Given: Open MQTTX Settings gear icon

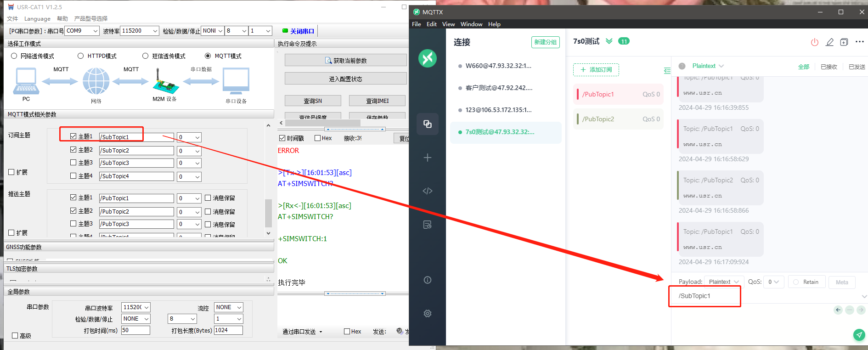Looking at the screenshot, I should [427, 313].
